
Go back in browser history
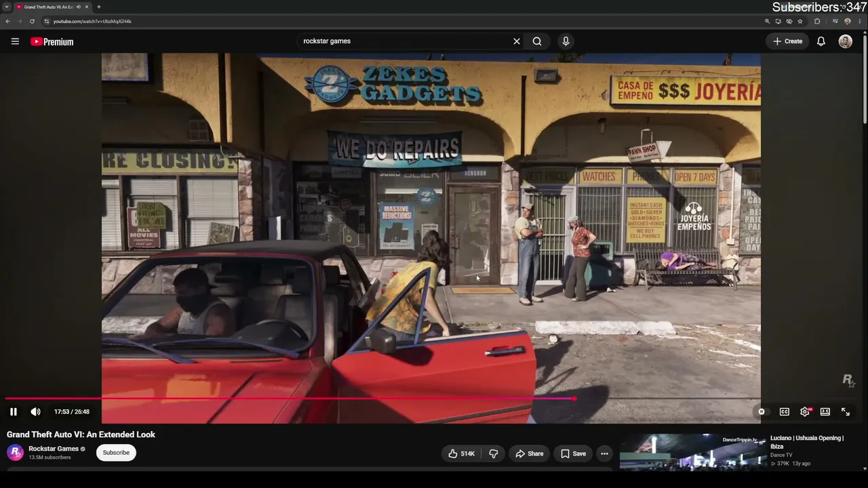coord(8,21)
